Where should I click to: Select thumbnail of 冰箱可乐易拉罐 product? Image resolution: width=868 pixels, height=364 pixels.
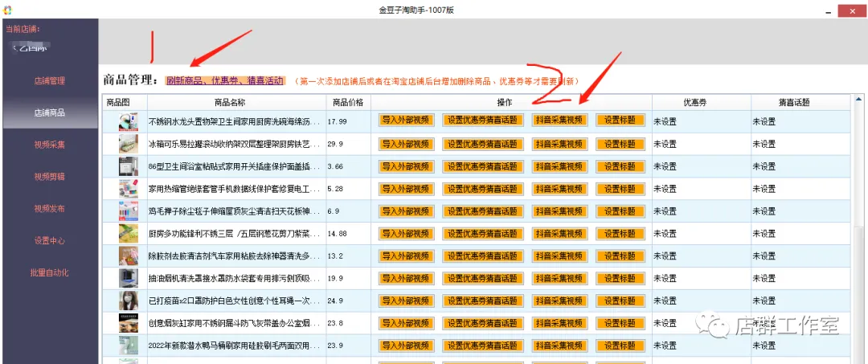[129, 144]
